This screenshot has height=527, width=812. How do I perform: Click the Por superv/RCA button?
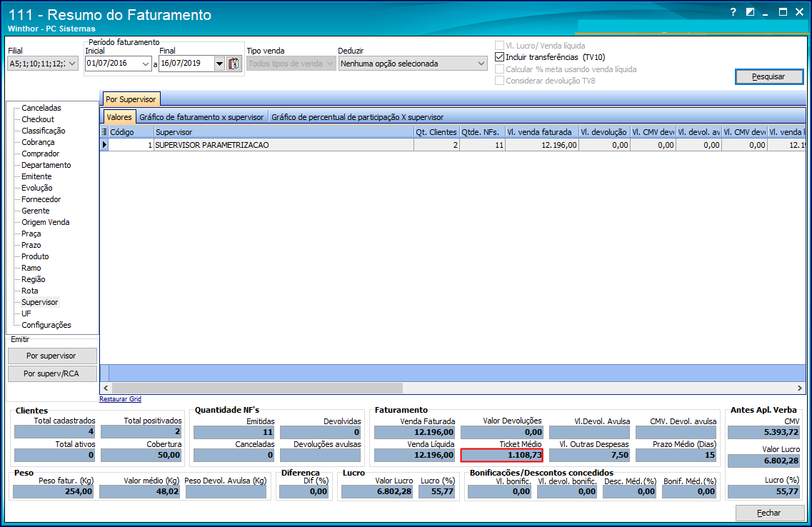(x=52, y=373)
